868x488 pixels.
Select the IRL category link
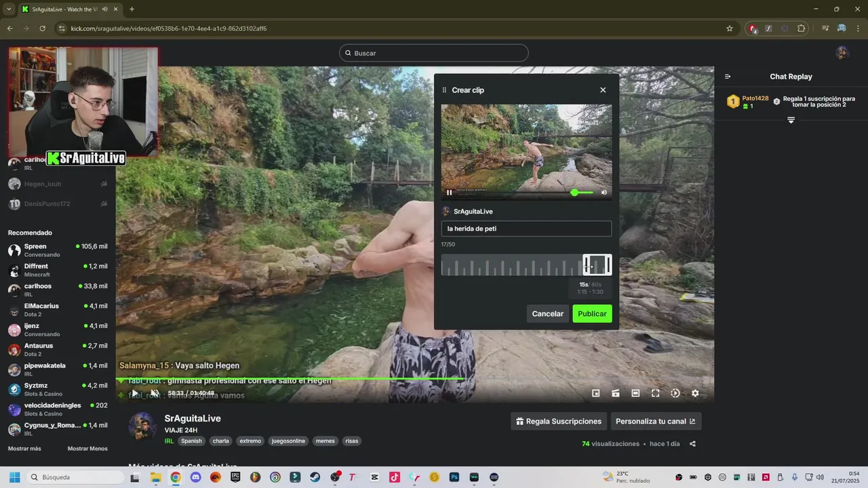[x=169, y=441]
